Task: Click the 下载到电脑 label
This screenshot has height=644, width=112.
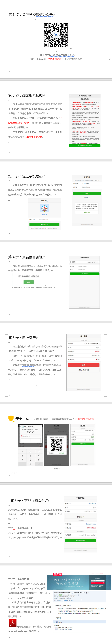Action: [80, 520]
